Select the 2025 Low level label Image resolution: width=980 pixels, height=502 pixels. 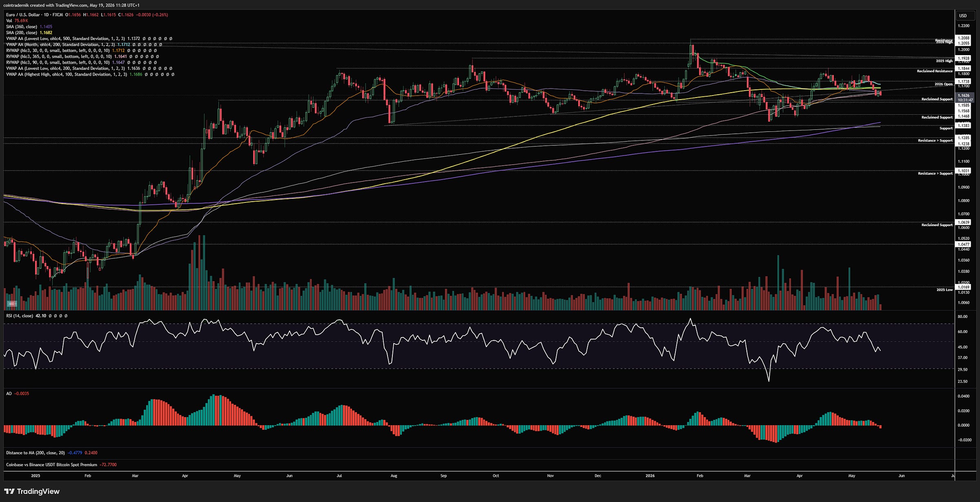(x=944, y=290)
